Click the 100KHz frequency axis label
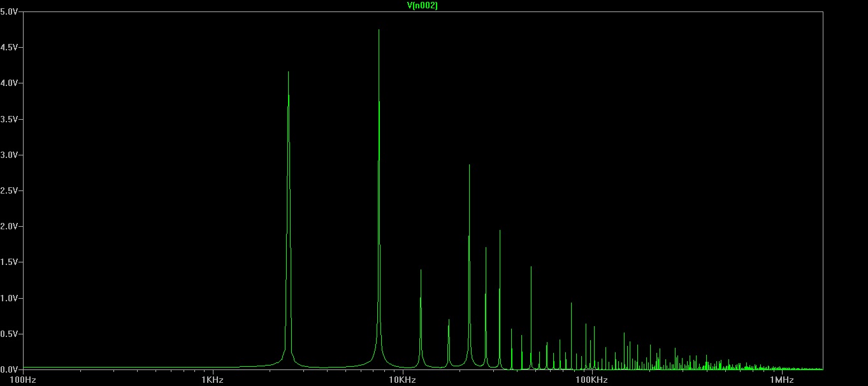Screen dimensions: 868x386 click(x=592, y=380)
